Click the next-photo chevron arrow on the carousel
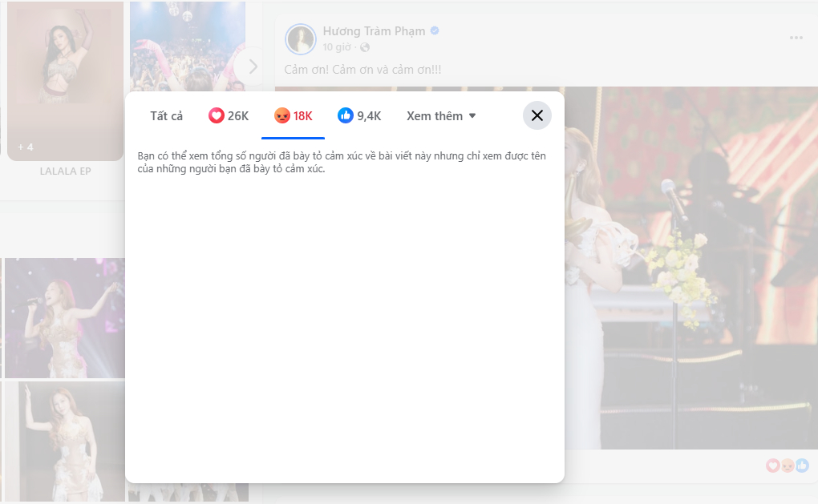The height and width of the screenshot is (504, 818). click(252, 67)
